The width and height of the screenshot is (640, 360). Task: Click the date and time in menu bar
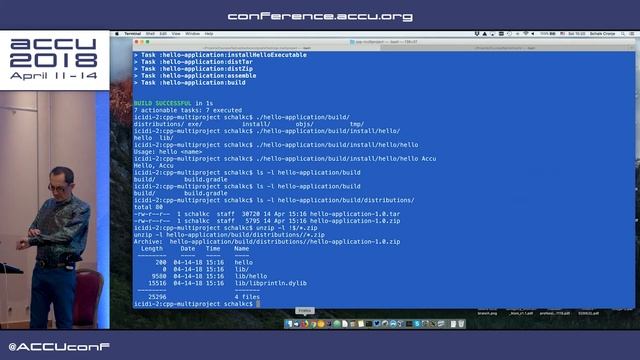[577, 34]
